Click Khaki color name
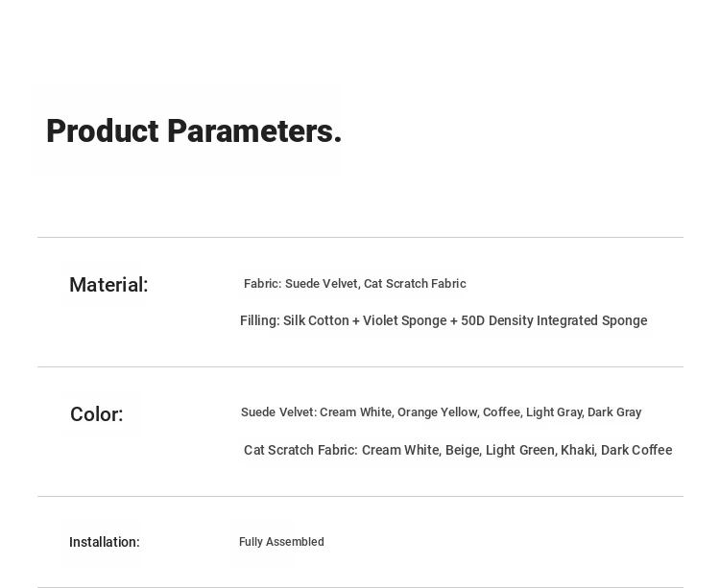The width and height of the screenshot is (720, 588). 579,450
